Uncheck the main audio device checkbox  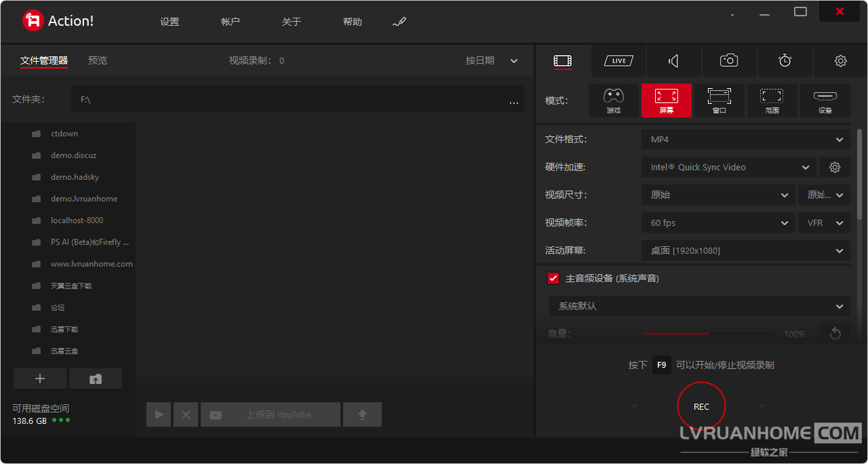(553, 278)
